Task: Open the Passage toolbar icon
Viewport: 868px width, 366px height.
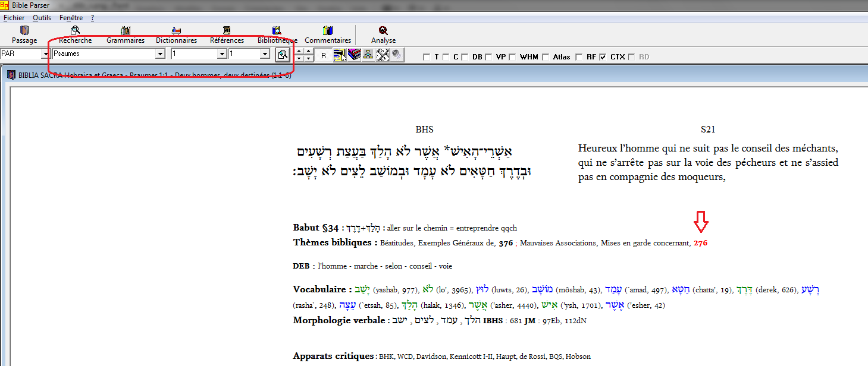Action: point(24,35)
